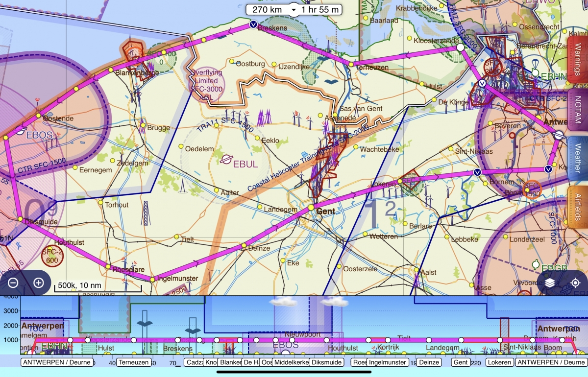Tap the EBUL airfield symbol

(226, 159)
